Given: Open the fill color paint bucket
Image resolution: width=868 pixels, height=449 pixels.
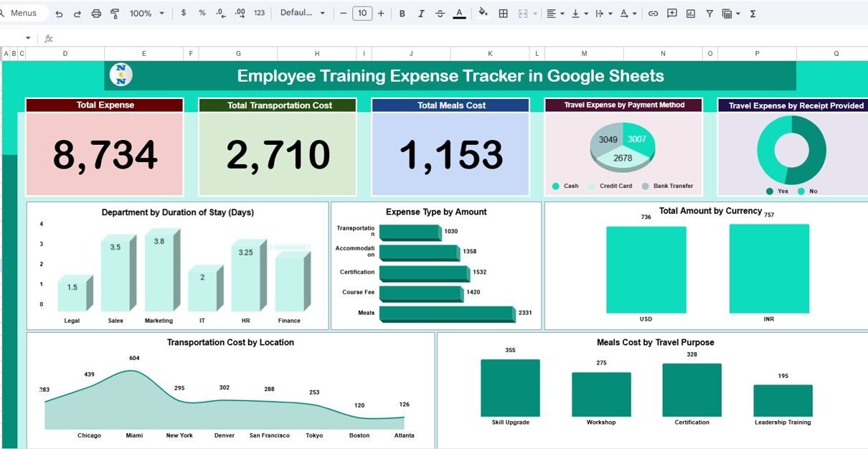Looking at the screenshot, I should pos(483,13).
